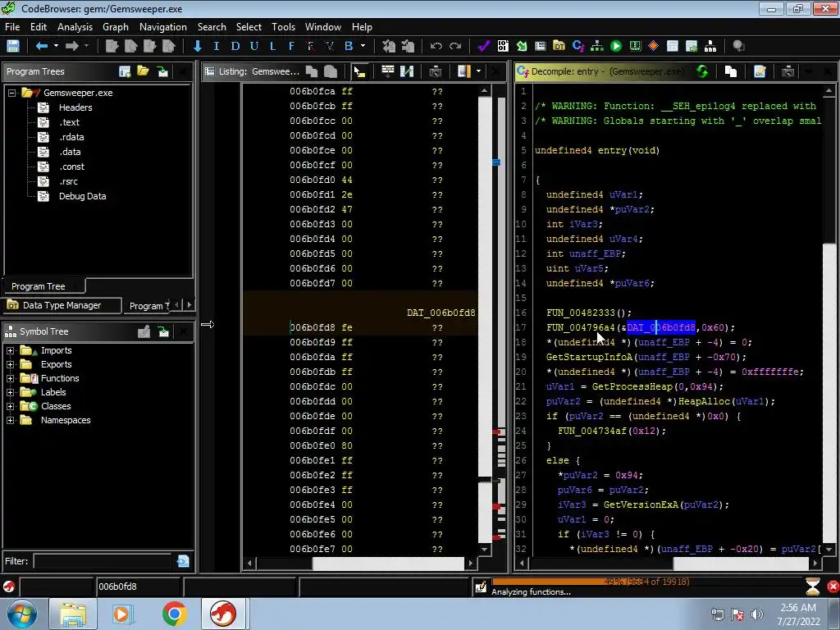Click the green play script manager icon
840x630 pixels.
pos(616,46)
